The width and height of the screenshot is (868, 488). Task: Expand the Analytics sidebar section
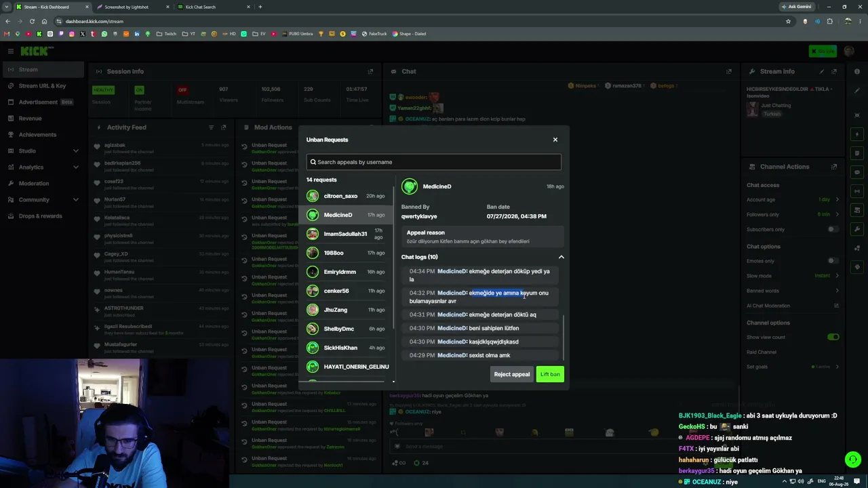point(76,167)
